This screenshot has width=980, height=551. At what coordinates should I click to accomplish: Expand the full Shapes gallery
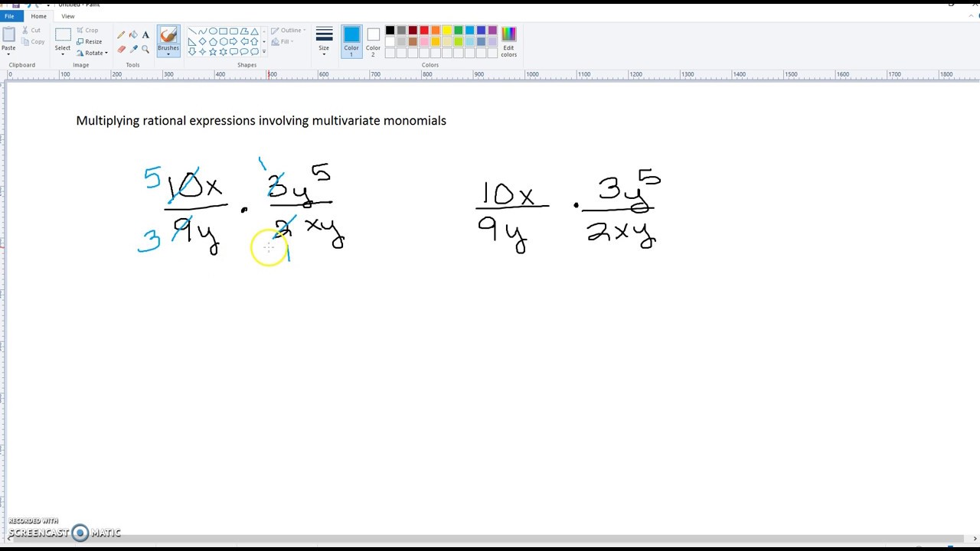pos(264,52)
